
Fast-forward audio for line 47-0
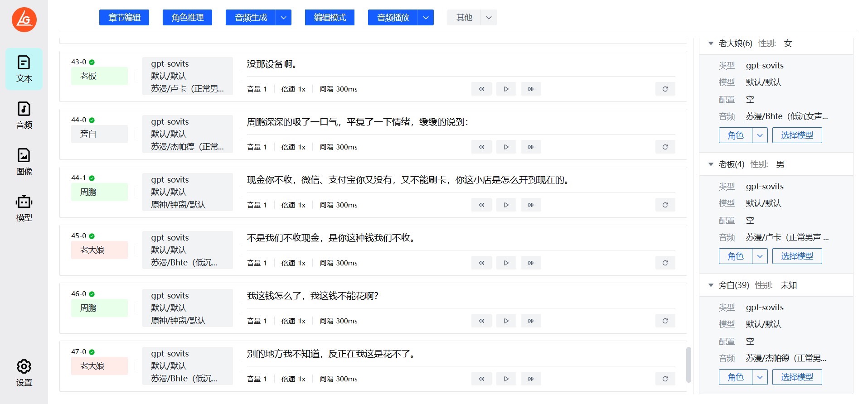(x=531, y=379)
